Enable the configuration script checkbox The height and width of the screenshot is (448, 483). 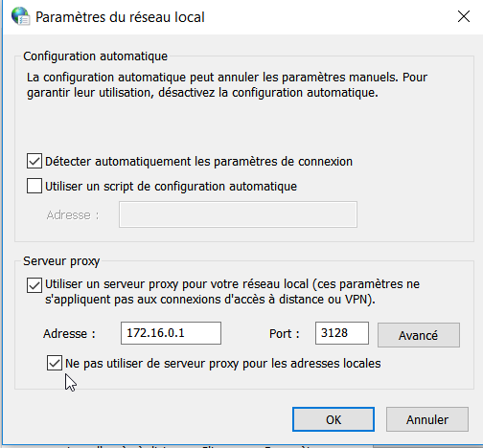point(34,186)
